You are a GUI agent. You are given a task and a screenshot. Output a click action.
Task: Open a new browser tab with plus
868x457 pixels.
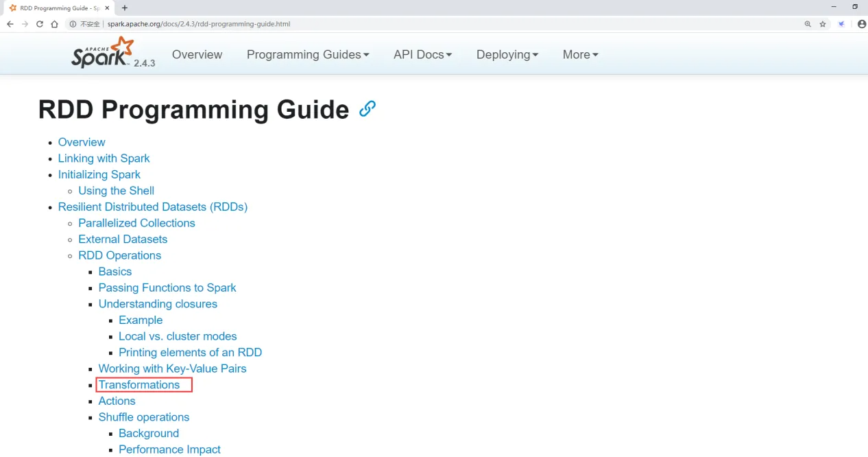(x=124, y=8)
